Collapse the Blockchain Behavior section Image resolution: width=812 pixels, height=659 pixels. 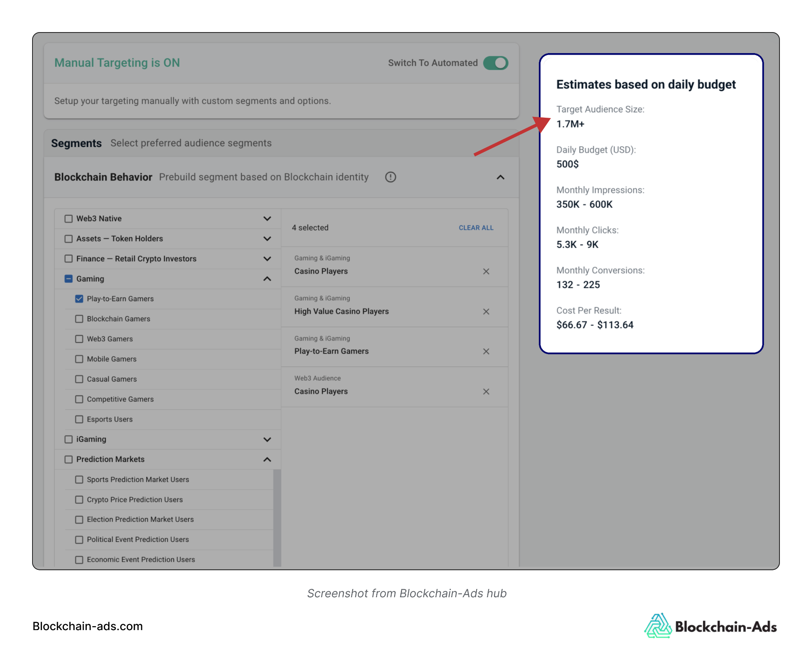[x=500, y=177]
